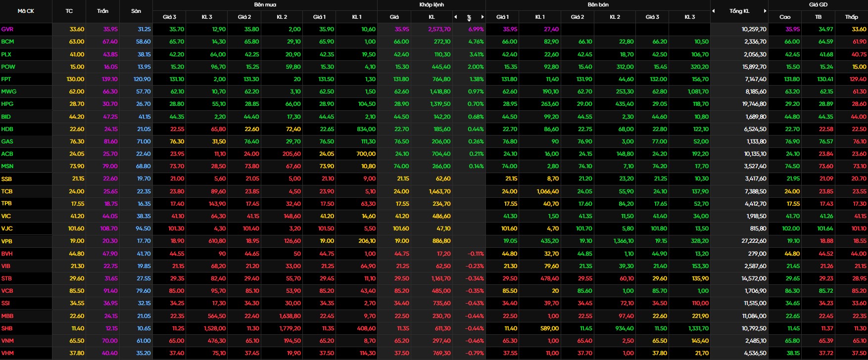The width and height of the screenshot is (868, 360).
Task: Click the right arrow beside the % column
Action: click(482, 17)
